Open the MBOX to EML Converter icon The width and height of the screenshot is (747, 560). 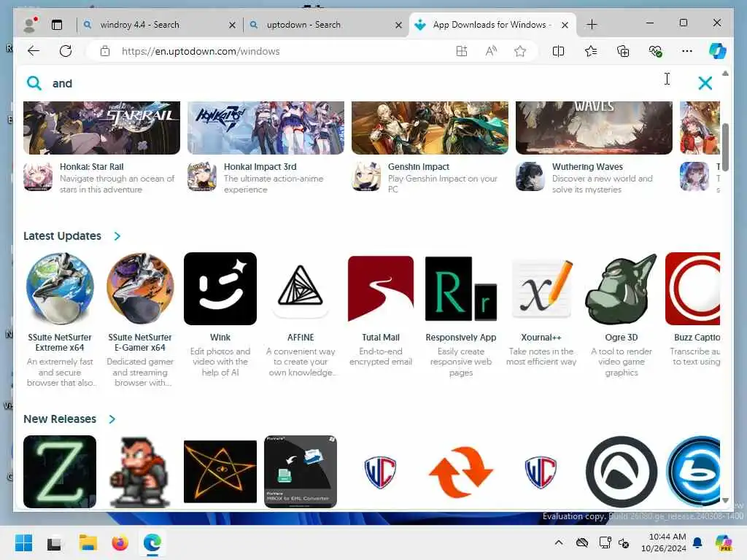(301, 472)
